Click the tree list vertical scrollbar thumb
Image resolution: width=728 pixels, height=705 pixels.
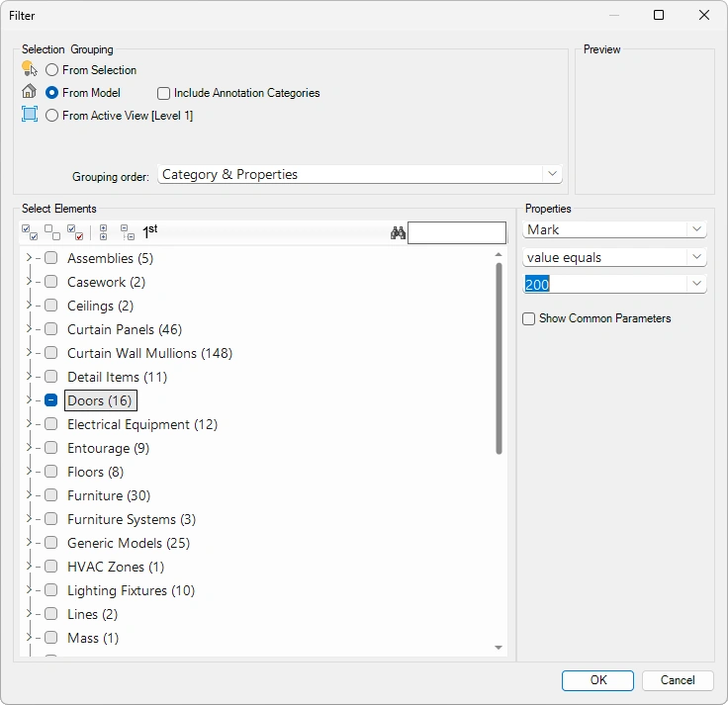point(499,358)
